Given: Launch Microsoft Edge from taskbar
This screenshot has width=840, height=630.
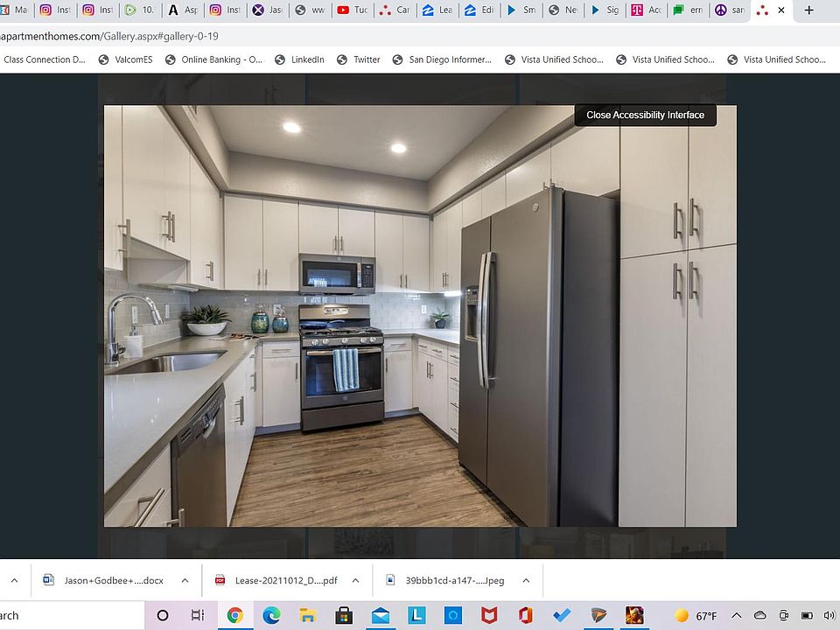Looking at the screenshot, I should point(271,615).
